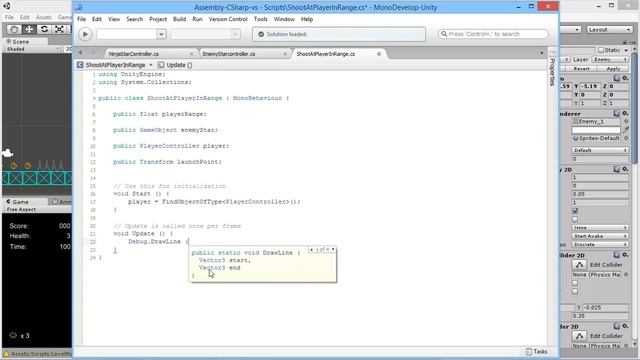Open the File menu in MonoDevelop
The height and width of the screenshot is (360, 640).
(x=82, y=19)
